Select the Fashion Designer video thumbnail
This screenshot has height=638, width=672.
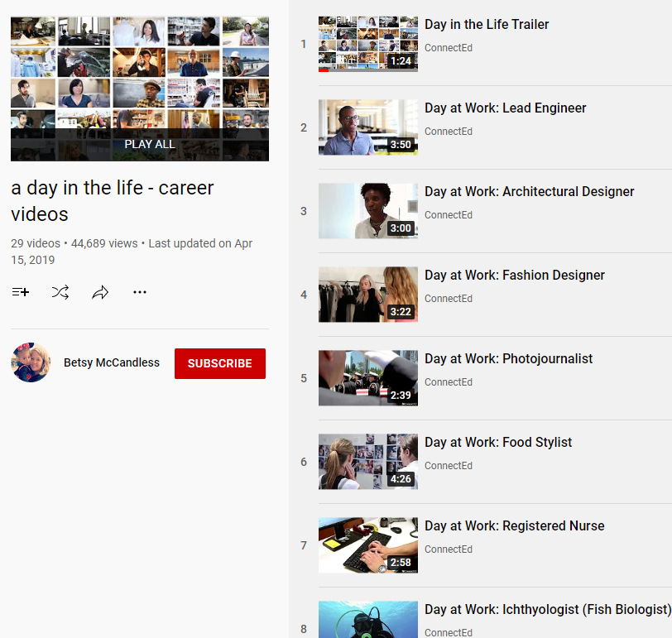pyautogui.click(x=367, y=295)
